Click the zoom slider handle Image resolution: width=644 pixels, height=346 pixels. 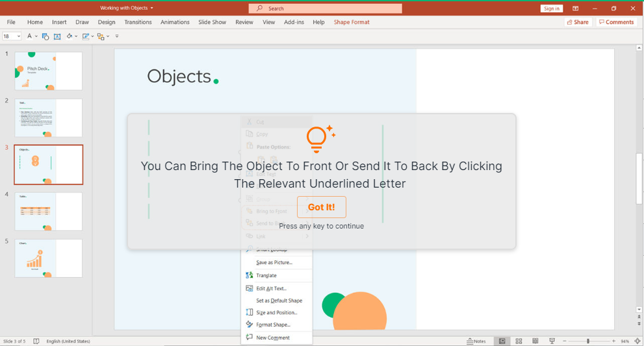tap(588, 341)
